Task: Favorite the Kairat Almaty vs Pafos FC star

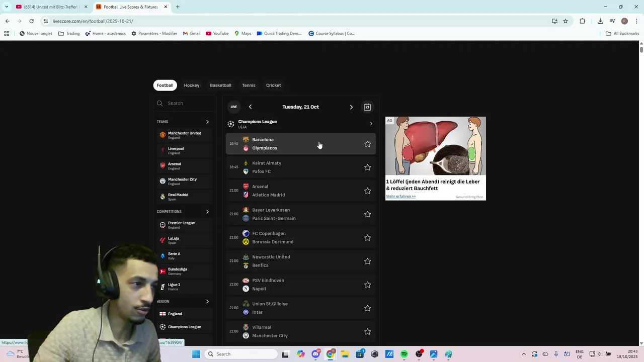Action: click(x=367, y=167)
